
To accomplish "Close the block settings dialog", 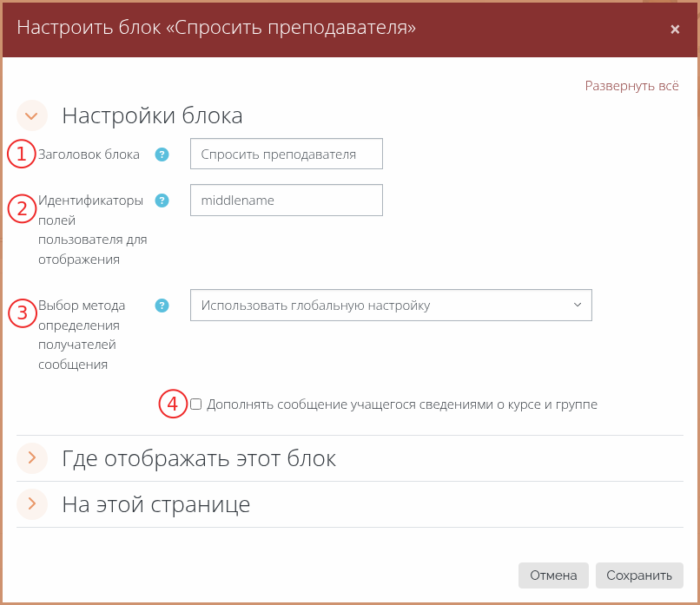I will click(x=675, y=30).
